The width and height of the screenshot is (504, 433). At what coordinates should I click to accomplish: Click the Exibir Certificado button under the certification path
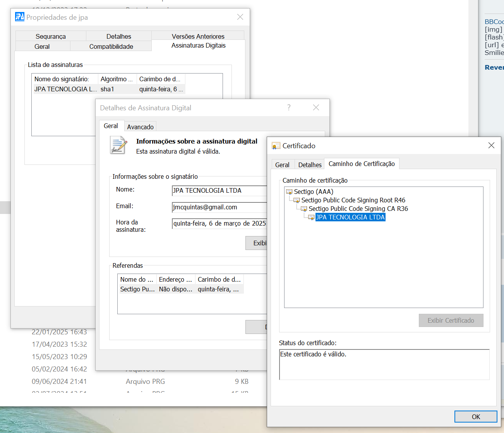451,320
